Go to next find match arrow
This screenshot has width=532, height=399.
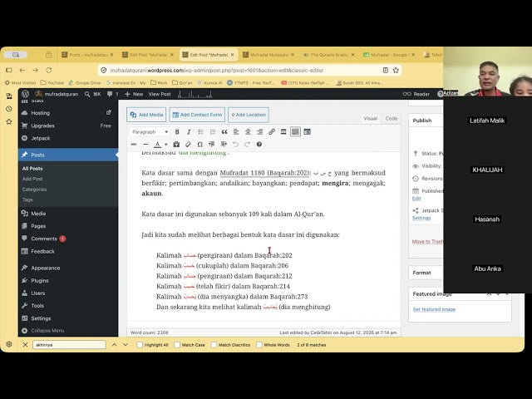126,345
